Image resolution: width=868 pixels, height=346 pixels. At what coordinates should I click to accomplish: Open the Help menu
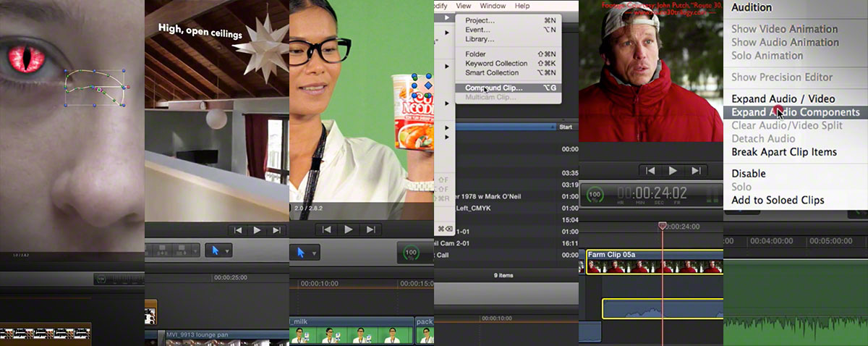coord(522,6)
